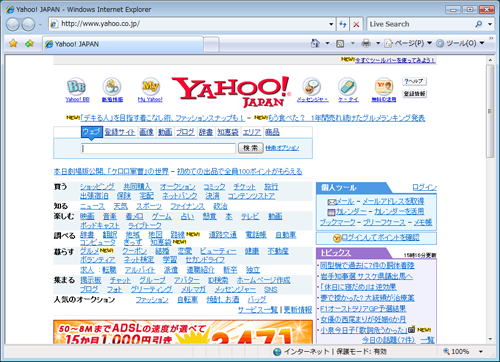Click the scrollbar down arrow
Image resolution: width=500 pixels, height=362 pixels.
click(x=490, y=339)
